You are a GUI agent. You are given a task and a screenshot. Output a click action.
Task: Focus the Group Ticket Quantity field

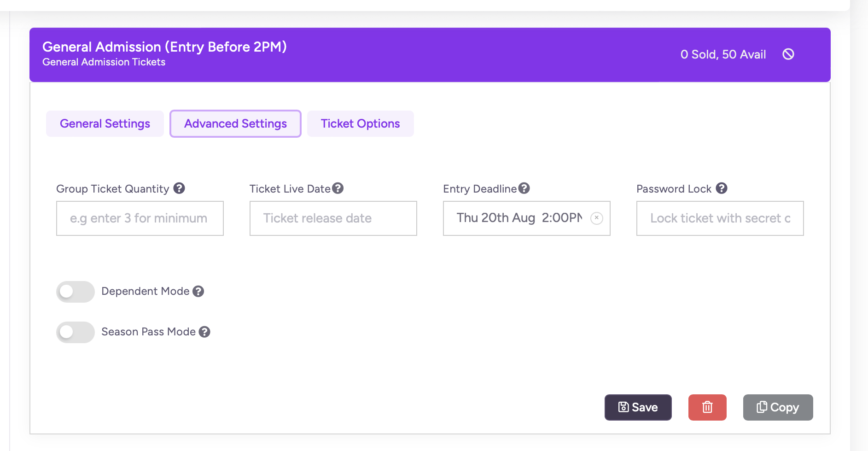[x=140, y=218]
